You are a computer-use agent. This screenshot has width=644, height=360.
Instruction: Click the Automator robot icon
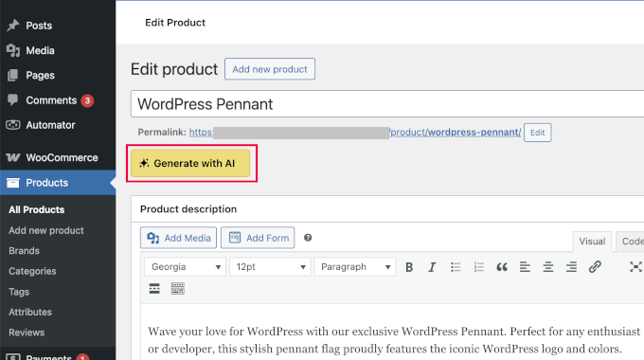click(x=12, y=125)
